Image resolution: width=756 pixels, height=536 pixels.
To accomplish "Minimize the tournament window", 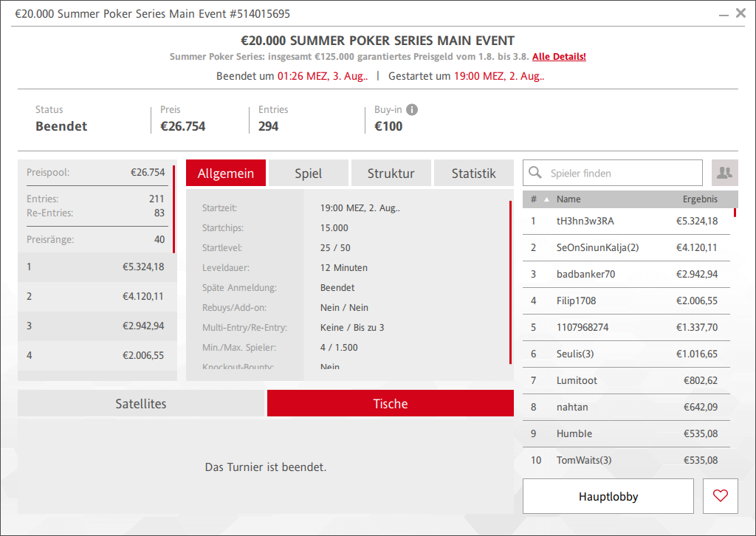I will tap(723, 13).
